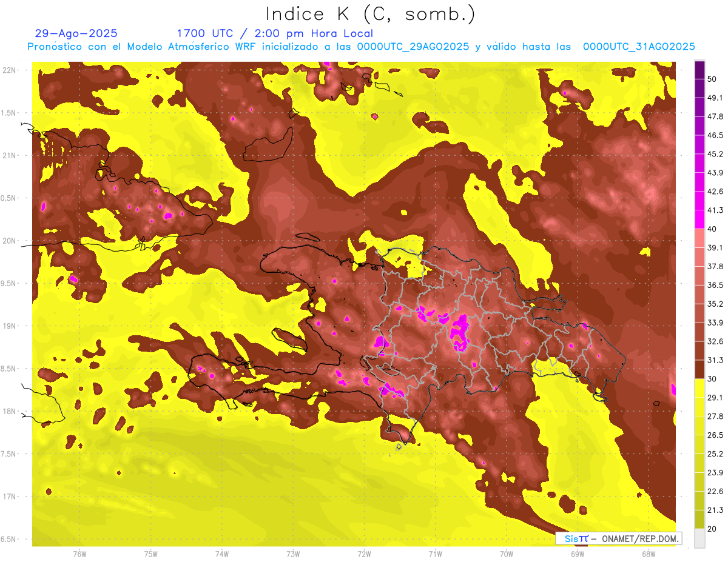This screenshot has height=562, width=728.
Task: Click legend value "33.9"
Action: [x=715, y=323]
